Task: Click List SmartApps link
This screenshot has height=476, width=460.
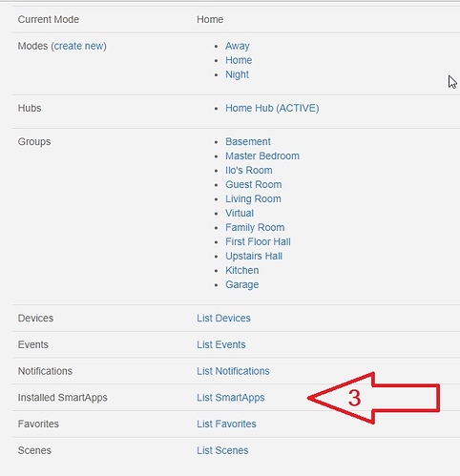Action: pos(231,398)
